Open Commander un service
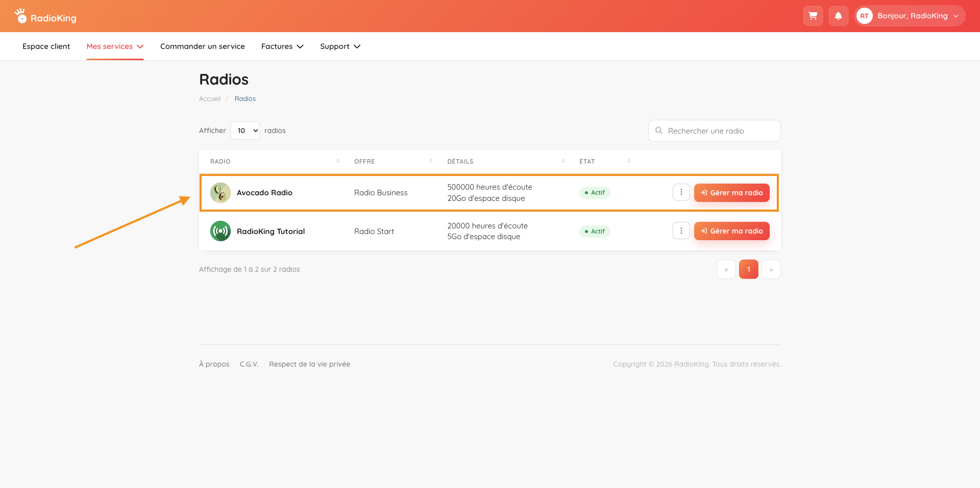Viewport: 980px width, 488px height. pyautogui.click(x=203, y=46)
